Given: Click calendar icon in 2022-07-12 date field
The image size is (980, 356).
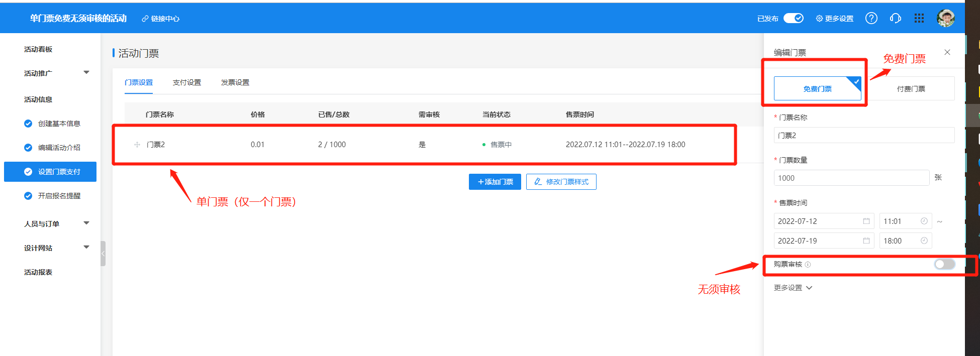Looking at the screenshot, I should click(x=866, y=221).
